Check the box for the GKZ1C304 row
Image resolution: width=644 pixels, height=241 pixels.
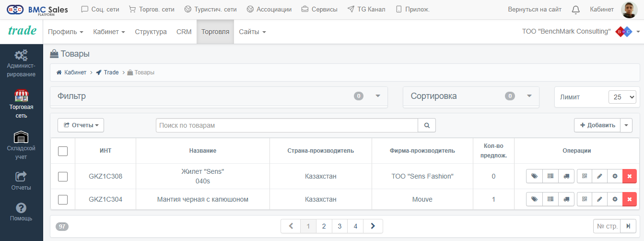click(63, 199)
